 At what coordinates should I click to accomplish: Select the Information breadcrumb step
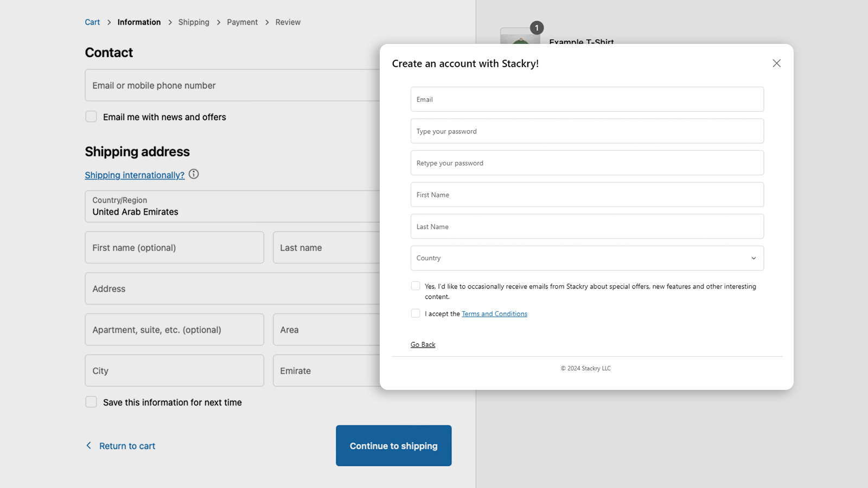139,22
